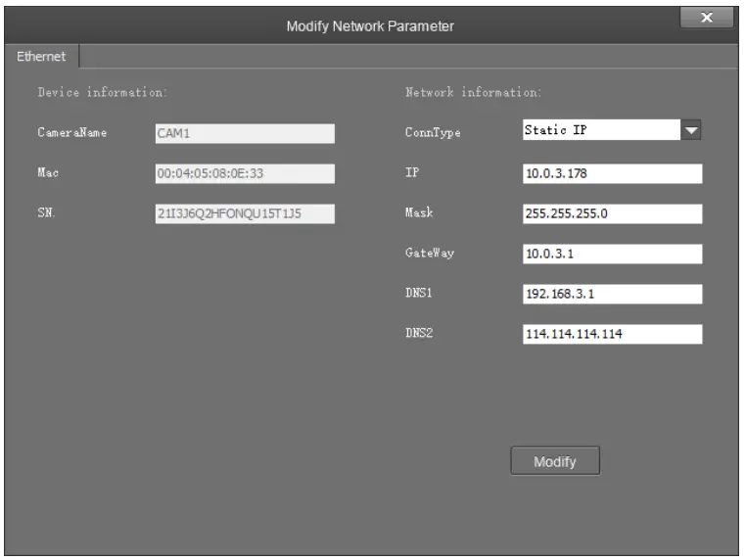This screenshot has width=746, height=560.
Task: Click the Device information heading
Action: coord(102,92)
